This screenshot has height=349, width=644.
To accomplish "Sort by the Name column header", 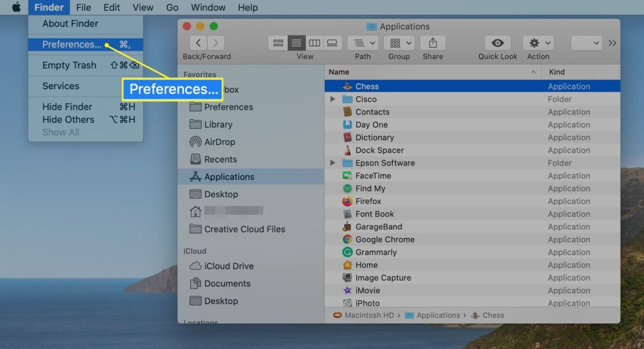I will pos(433,72).
